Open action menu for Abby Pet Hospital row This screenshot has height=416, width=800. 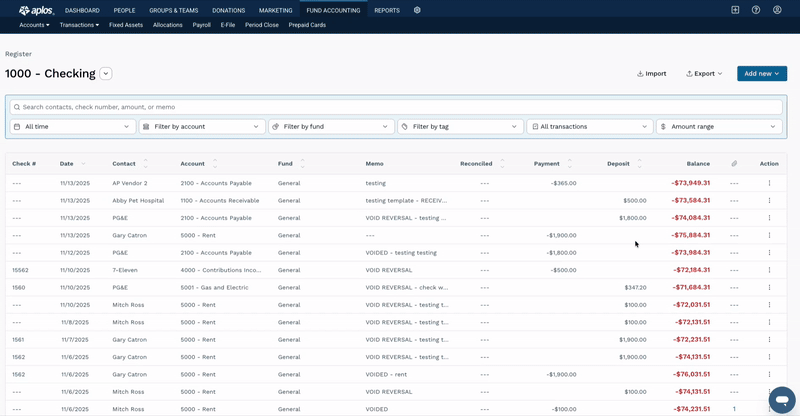coord(769,201)
